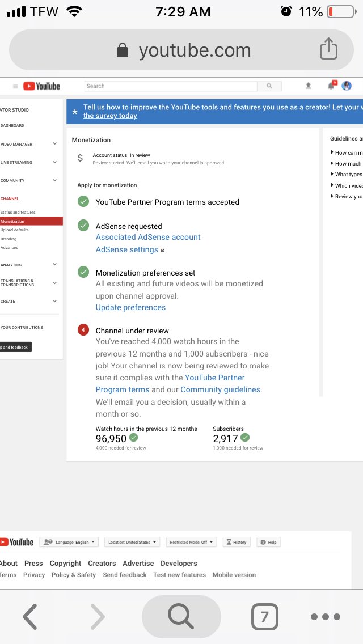
Task: Click green check beside Partner Program terms accepted
Action: (x=83, y=201)
